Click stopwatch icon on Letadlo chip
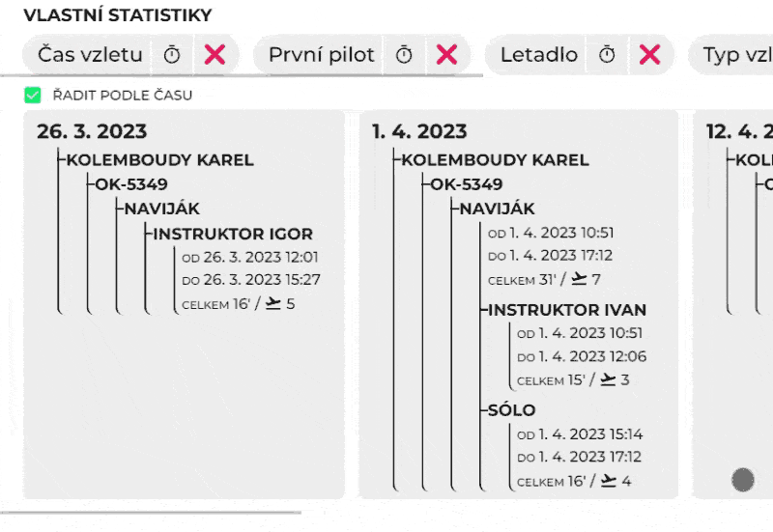 607,55
